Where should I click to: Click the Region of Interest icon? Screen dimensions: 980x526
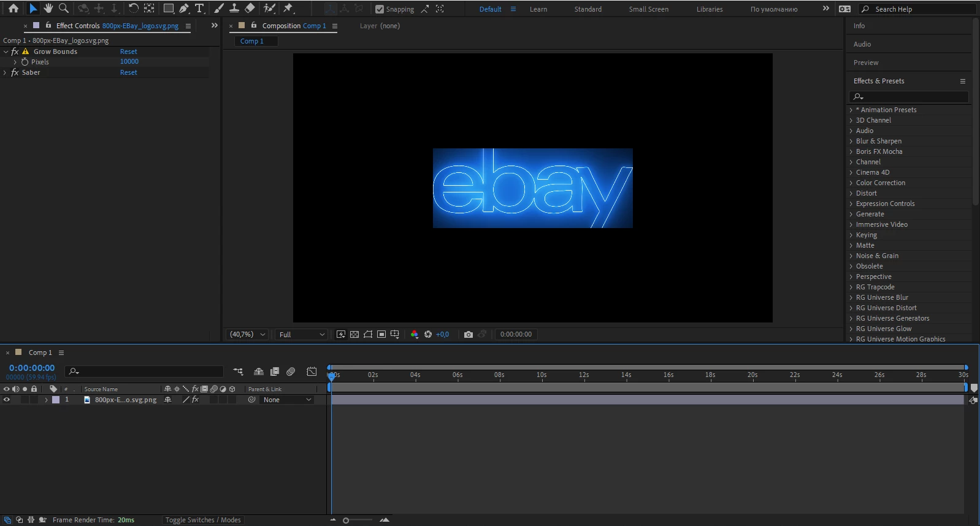(x=381, y=334)
